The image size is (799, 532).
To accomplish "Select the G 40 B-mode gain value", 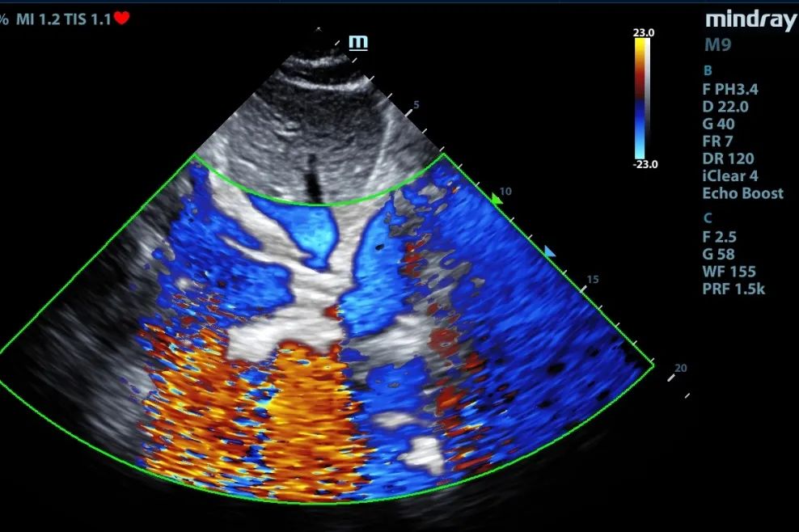I will point(718,124).
